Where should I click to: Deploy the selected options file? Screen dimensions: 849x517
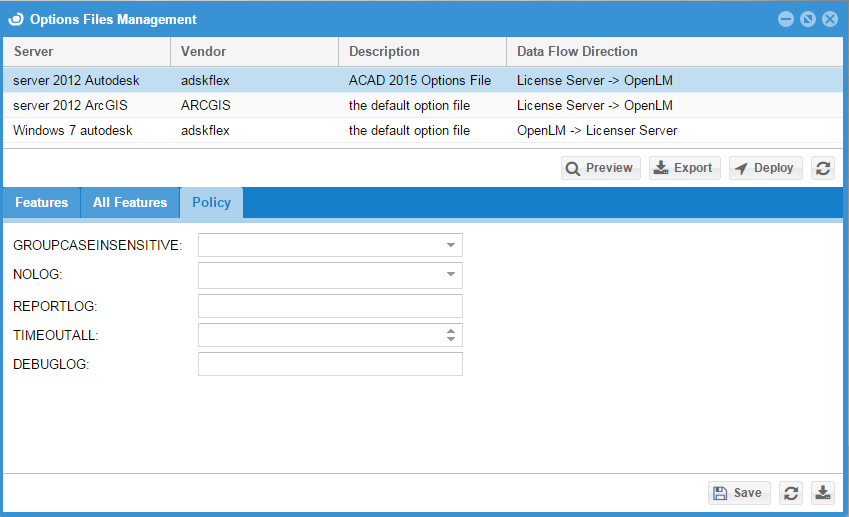tap(765, 168)
